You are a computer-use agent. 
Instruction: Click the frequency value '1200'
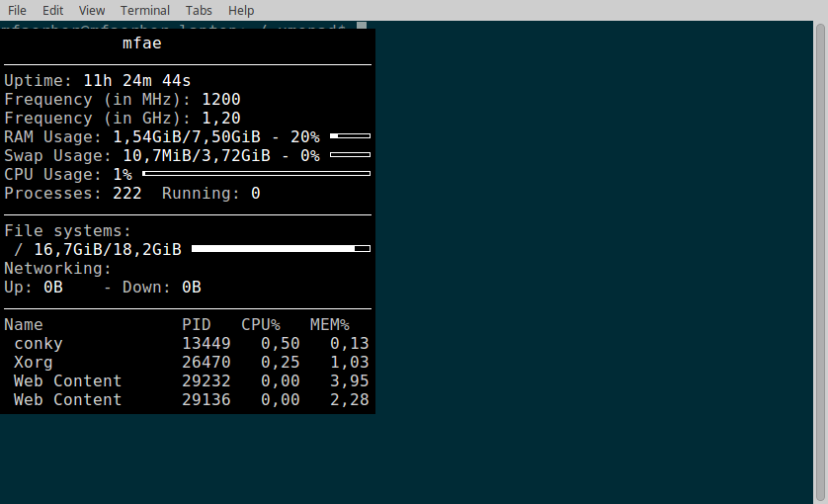coord(221,100)
